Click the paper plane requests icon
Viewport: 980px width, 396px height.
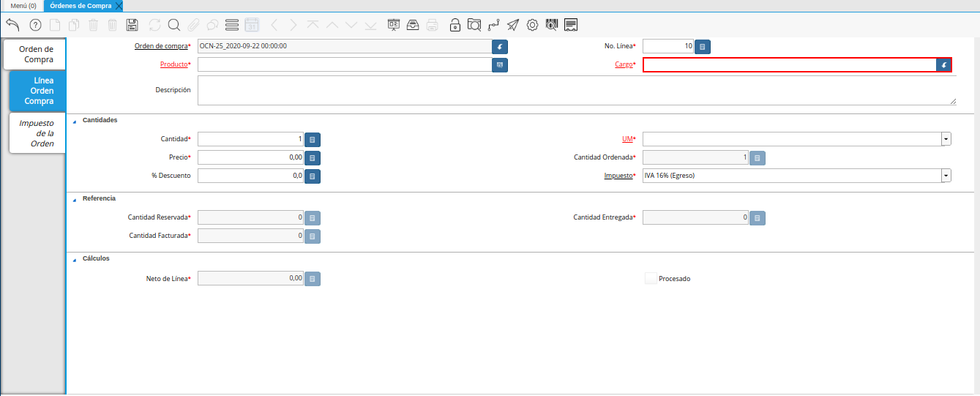[x=513, y=25]
